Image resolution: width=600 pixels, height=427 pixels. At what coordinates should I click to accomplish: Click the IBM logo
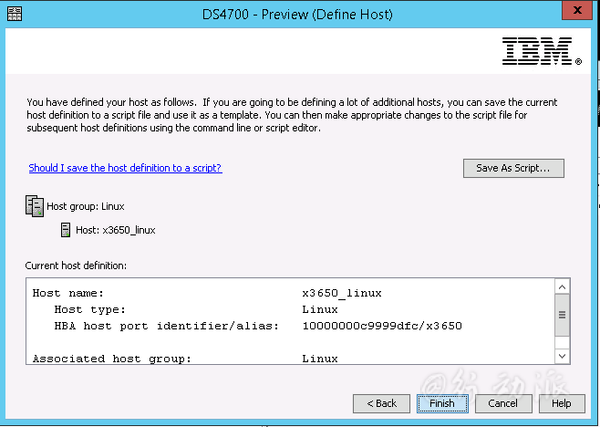[x=542, y=51]
